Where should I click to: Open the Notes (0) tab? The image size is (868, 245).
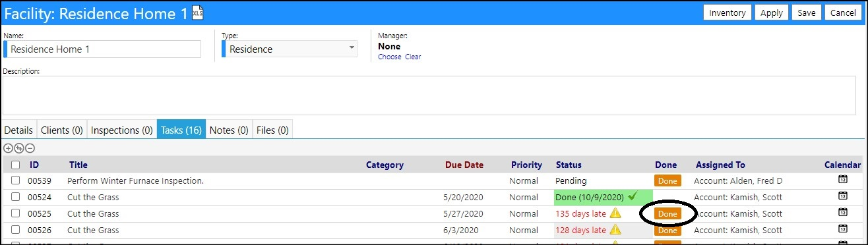229,130
